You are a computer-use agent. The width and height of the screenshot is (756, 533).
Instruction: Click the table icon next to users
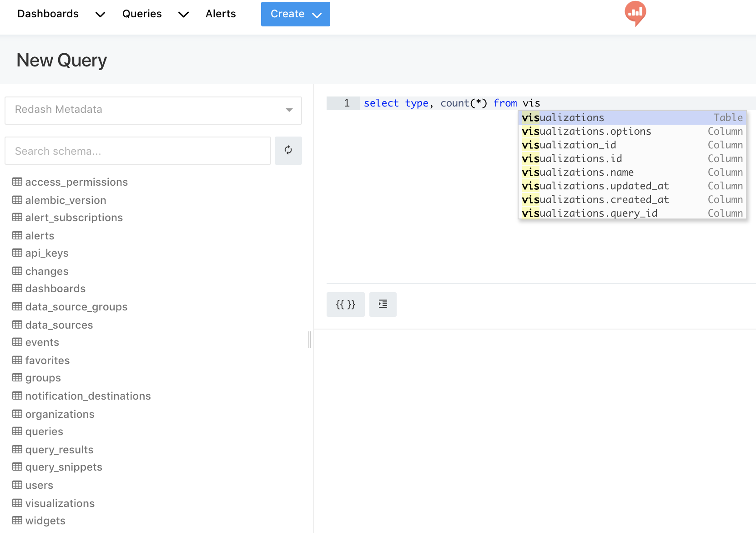[17, 485]
